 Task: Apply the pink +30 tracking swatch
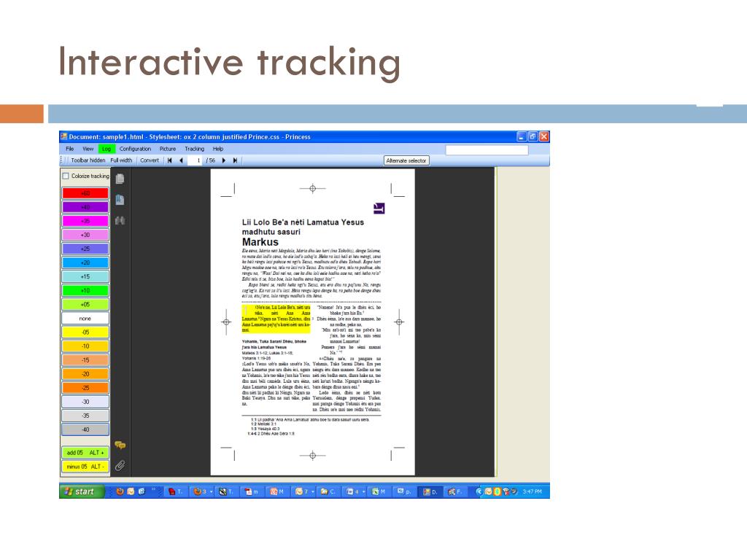click(85, 235)
